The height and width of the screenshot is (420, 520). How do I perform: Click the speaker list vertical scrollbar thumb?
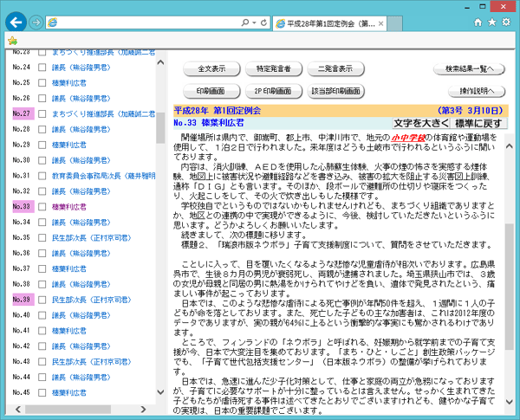coord(160,128)
